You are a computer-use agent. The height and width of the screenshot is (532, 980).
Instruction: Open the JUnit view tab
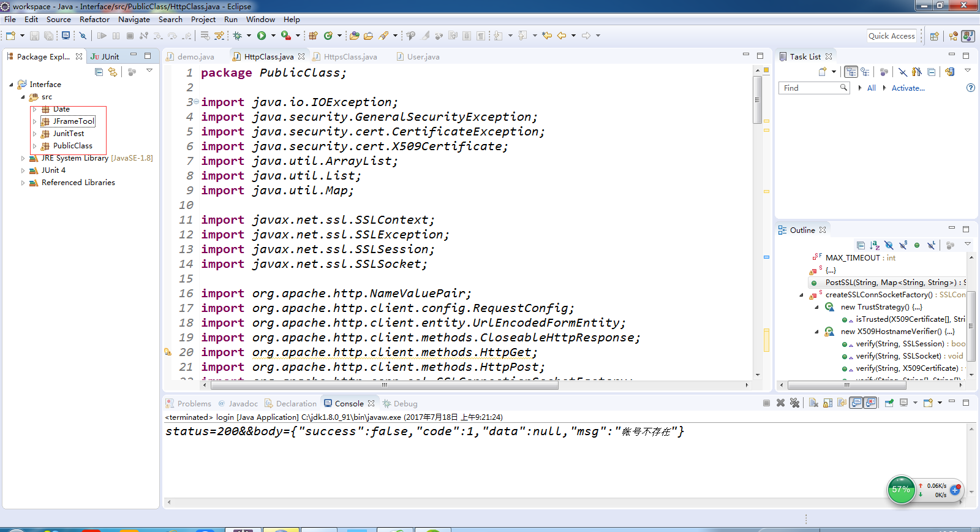[105, 56]
